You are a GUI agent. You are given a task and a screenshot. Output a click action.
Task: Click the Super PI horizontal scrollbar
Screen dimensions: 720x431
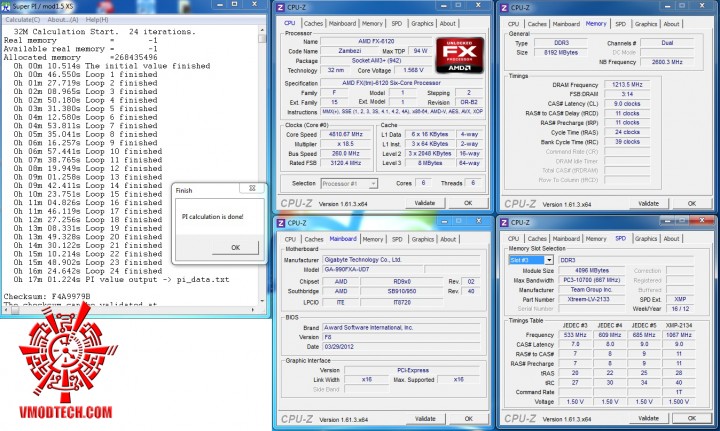(x=131, y=310)
